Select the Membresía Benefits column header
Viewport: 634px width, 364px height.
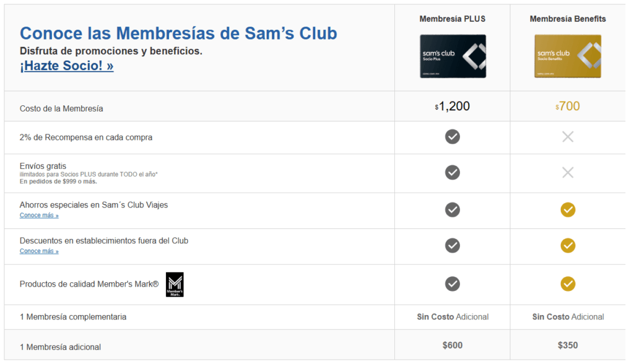coord(568,19)
